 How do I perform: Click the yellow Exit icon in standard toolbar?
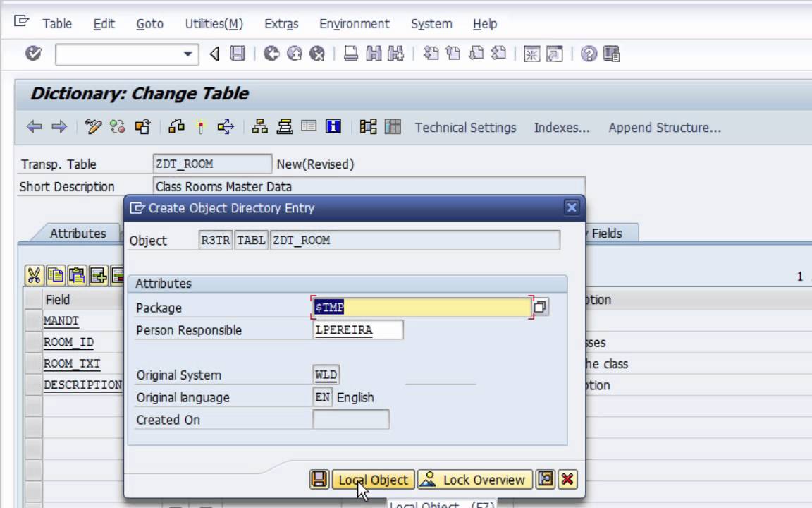[x=294, y=54]
